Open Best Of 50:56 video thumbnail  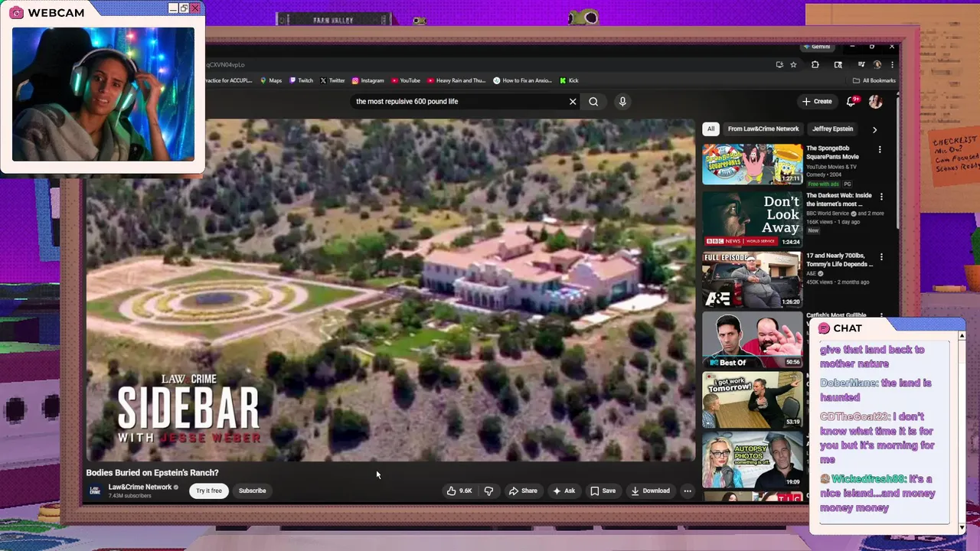coord(752,339)
